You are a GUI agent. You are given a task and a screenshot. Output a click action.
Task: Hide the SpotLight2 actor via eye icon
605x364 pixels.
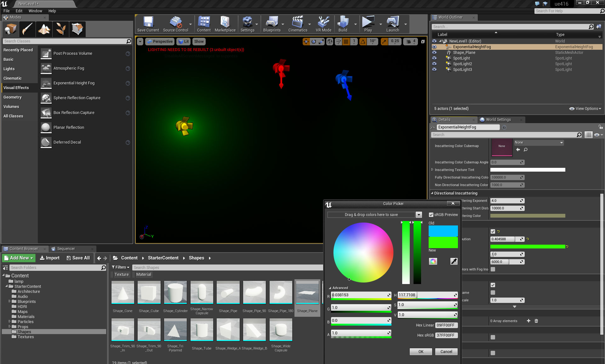(434, 64)
